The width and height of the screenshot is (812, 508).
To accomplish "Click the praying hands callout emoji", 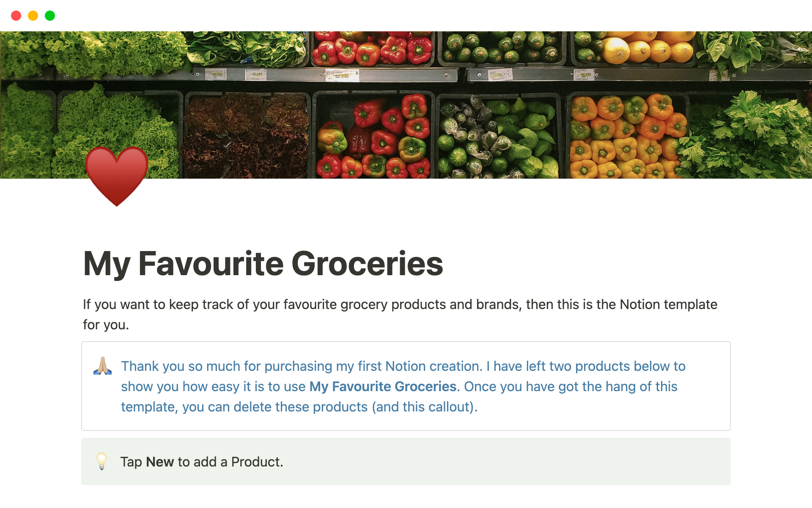I will point(102,366).
